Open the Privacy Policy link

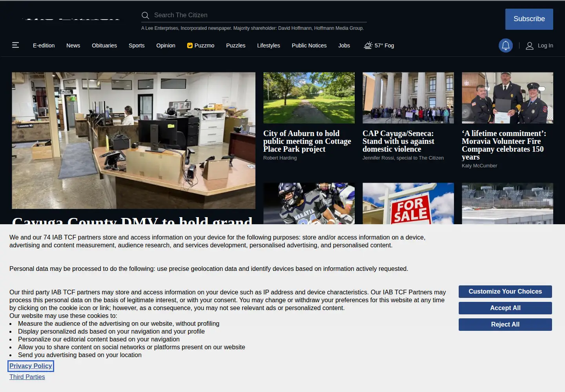click(31, 366)
